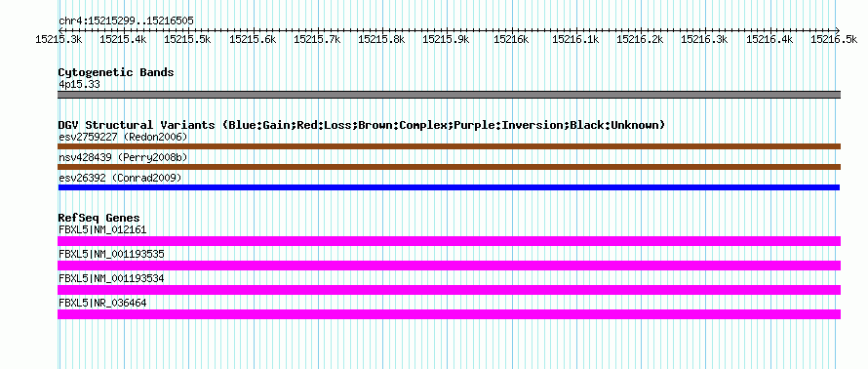Image resolution: width=868 pixels, height=369 pixels.
Task: Open FBXL5|NR_036464 gene label
Action: pyautogui.click(x=102, y=303)
